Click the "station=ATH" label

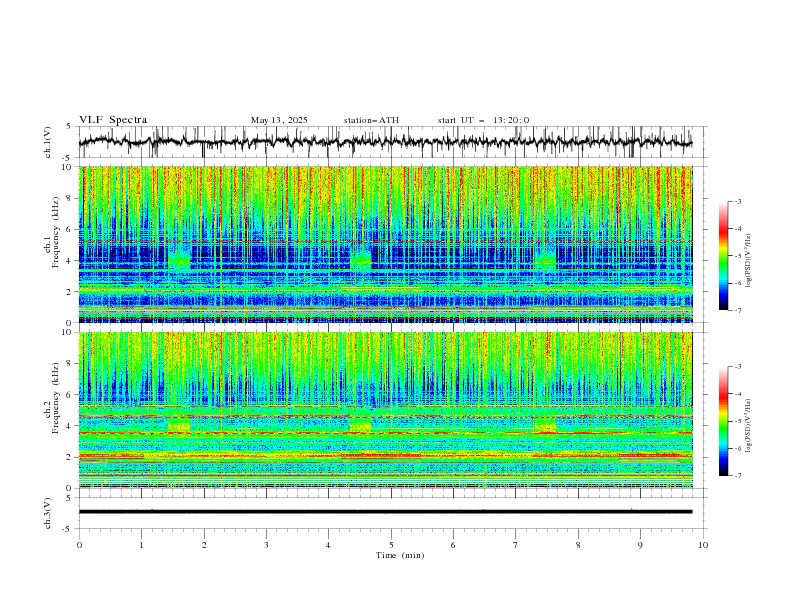tap(371, 120)
